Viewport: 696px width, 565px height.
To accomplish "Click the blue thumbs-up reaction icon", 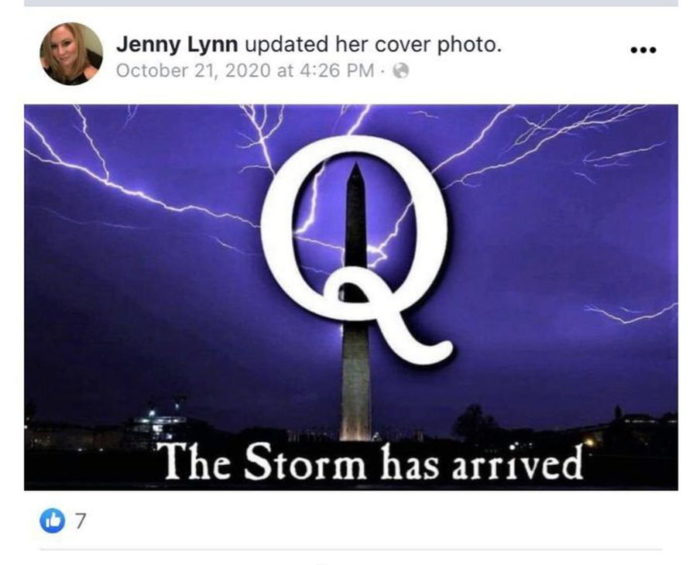I will coord(52,520).
